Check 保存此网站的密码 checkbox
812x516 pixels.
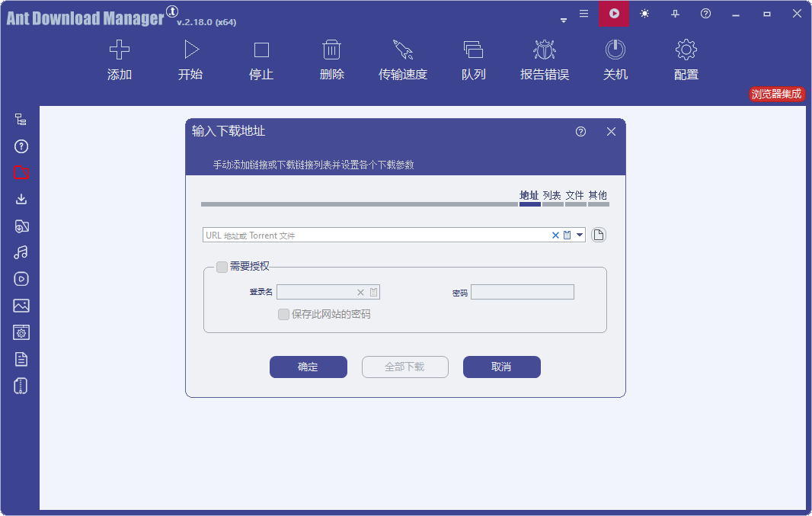pyautogui.click(x=283, y=315)
